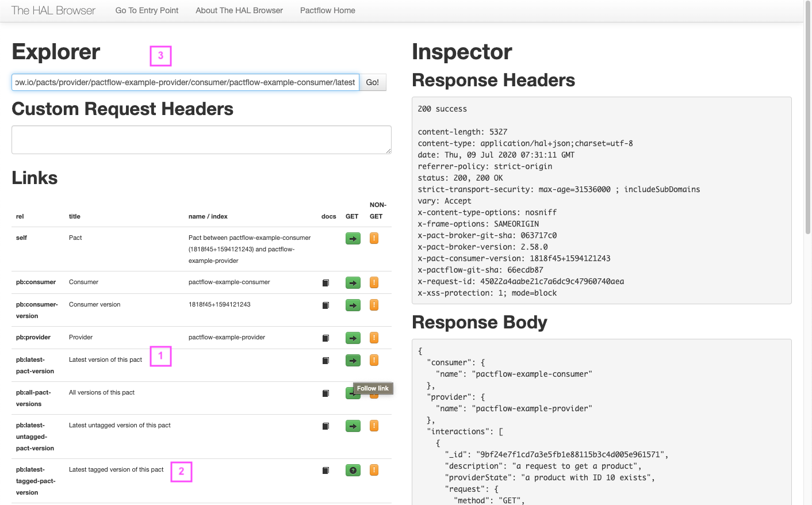812x505 pixels.
Task: Open Go To Entry Point
Action: 147,10
